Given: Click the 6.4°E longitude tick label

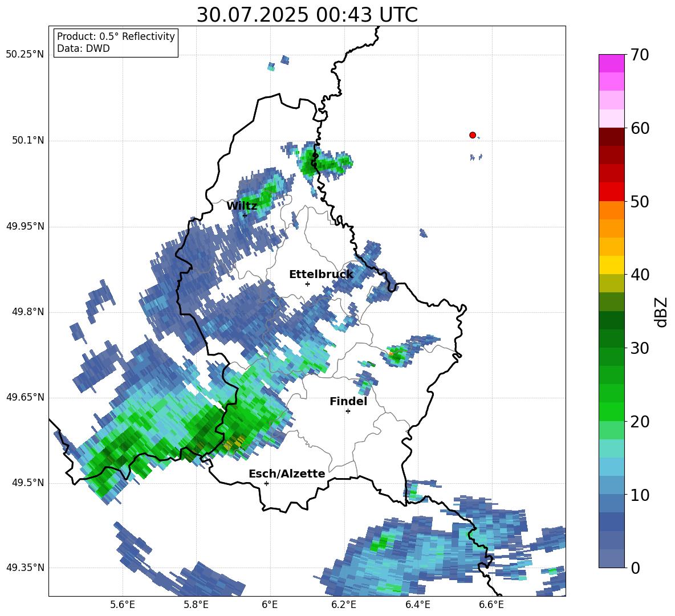Looking at the screenshot, I should tap(417, 605).
